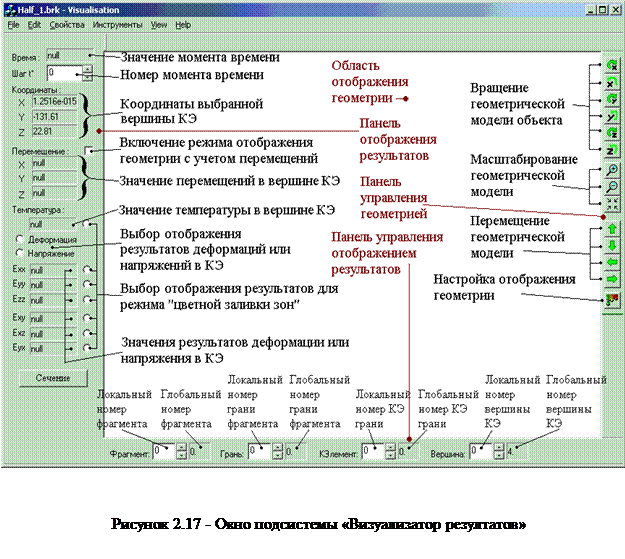
Task: Select the Ezz radio button
Action: coord(86,299)
